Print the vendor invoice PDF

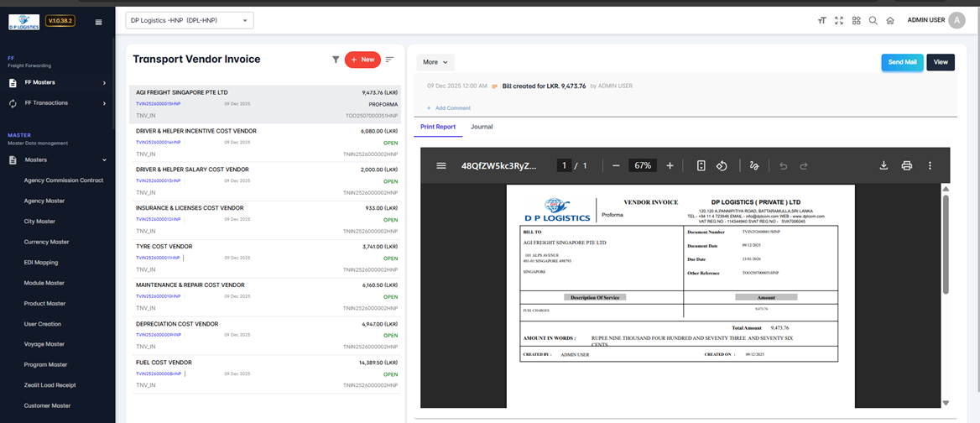pyautogui.click(x=906, y=166)
